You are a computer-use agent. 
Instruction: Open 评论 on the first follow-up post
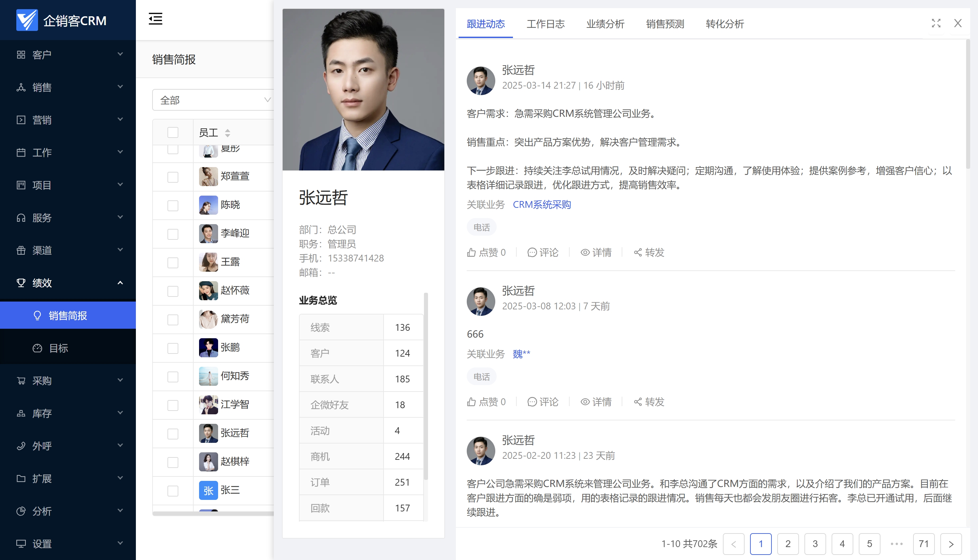[x=543, y=252]
